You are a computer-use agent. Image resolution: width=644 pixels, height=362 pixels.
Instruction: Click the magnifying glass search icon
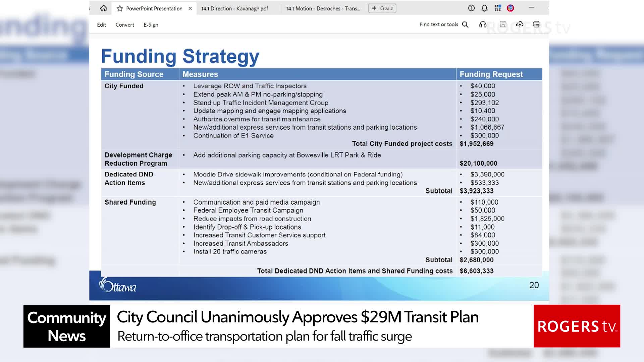pos(465,24)
